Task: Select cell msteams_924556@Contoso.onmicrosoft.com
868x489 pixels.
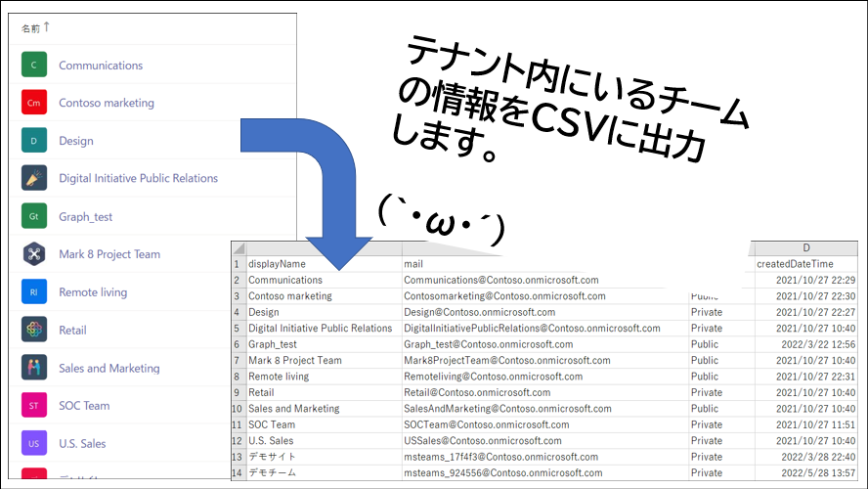Action: [545, 473]
